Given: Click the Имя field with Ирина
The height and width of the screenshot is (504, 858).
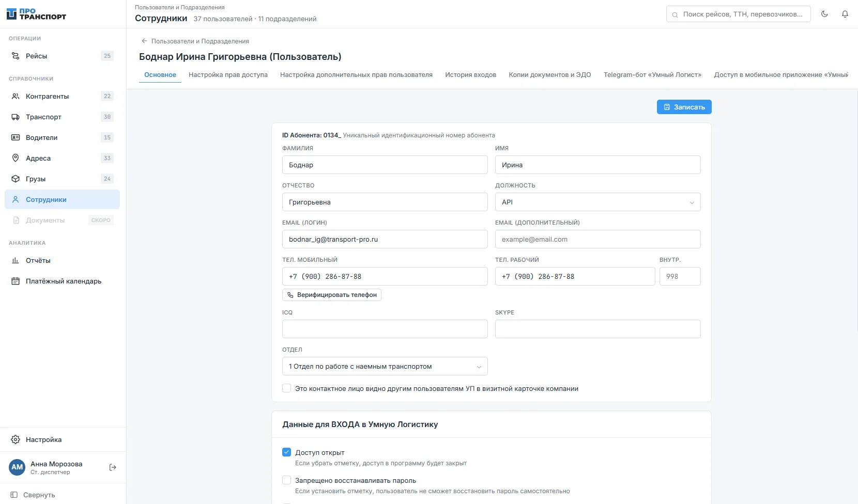Looking at the screenshot, I should coord(597,165).
